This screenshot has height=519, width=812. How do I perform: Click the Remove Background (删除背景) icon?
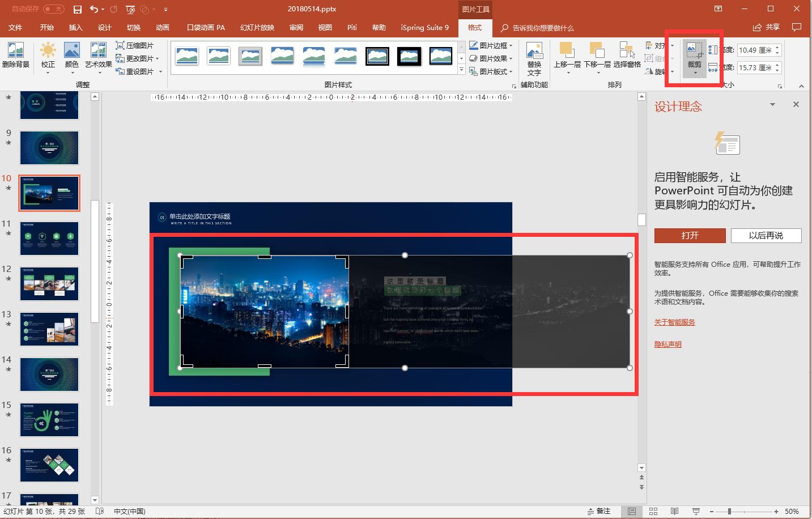tap(16, 56)
